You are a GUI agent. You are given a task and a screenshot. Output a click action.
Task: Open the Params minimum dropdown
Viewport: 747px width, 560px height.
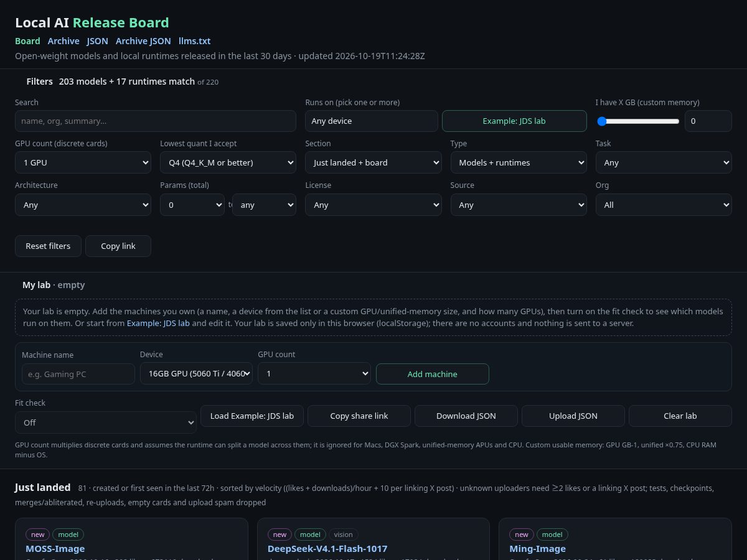coord(192,205)
